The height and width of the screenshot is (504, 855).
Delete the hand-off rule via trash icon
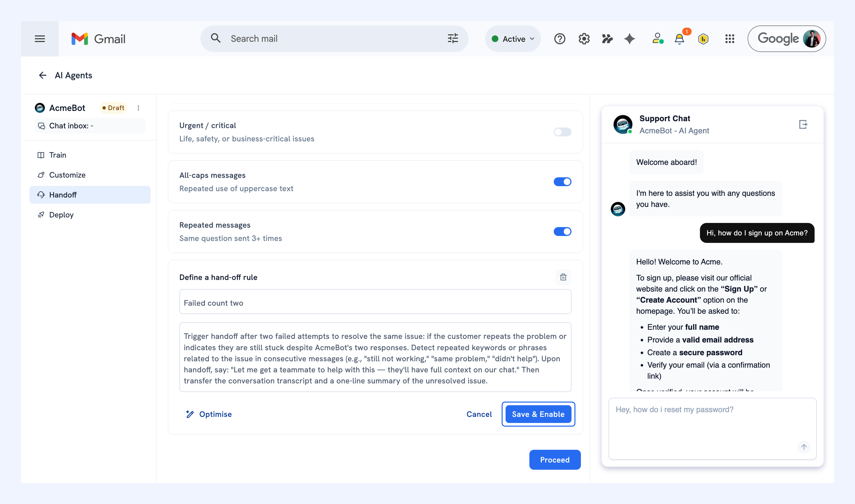(x=563, y=277)
